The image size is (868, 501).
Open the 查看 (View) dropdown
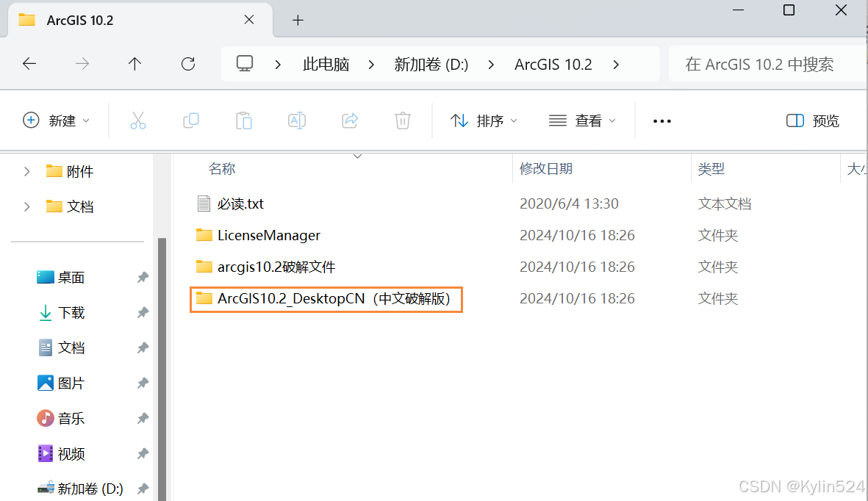tap(582, 120)
